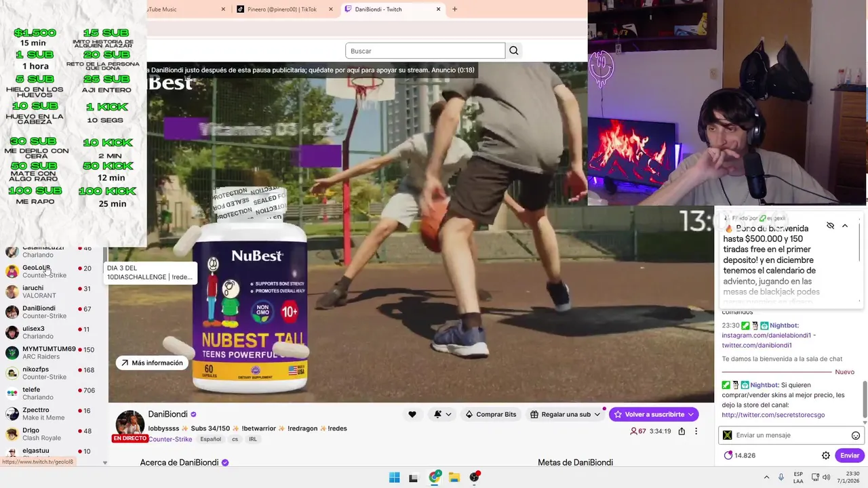This screenshot has width=868, height=488.
Task: Click the DaniBiondi channel name title
Action: pyautogui.click(x=167, y=414)
